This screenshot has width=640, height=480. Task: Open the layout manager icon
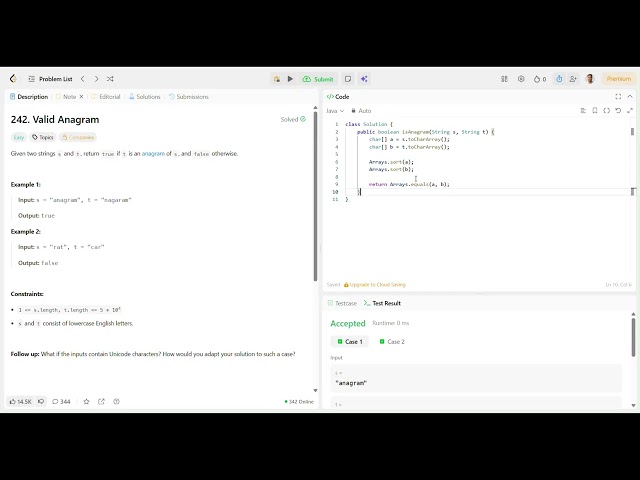(x=504, y=79)
